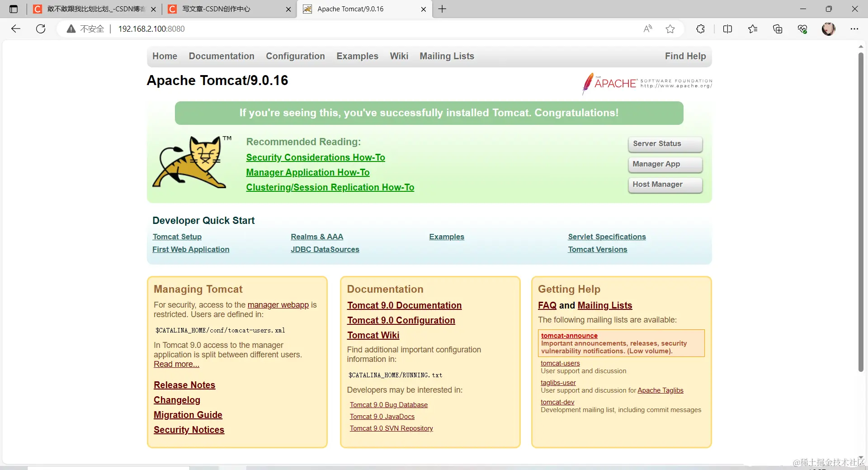The height and width of the screenshot is (470, 868).
Task: Open the tab actions menu icon
Action: tap(14, 9)
